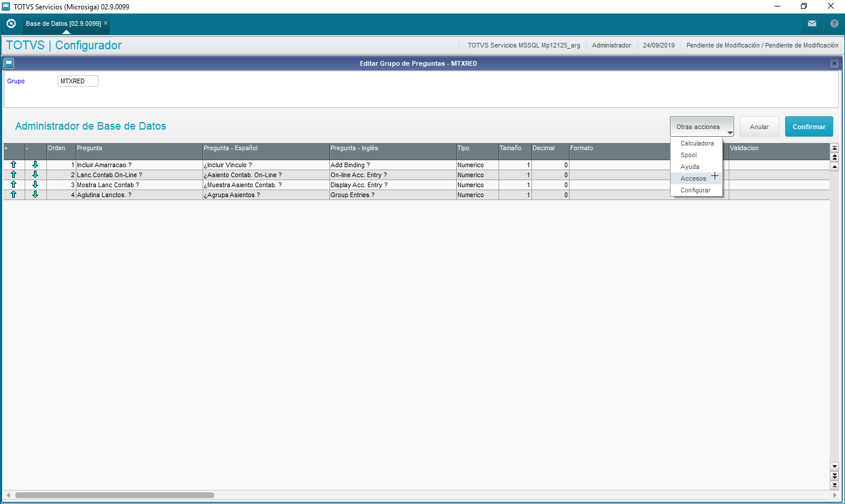Select cell 'On-line Acc. Entry ?'

[393, 175]
